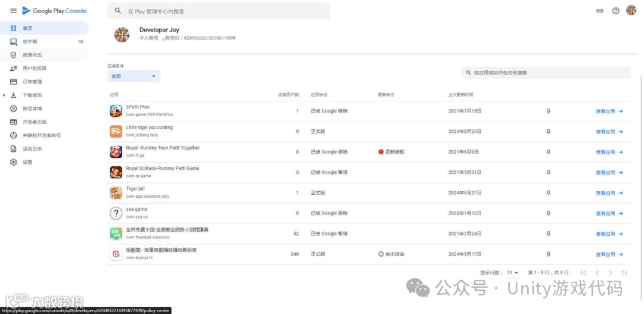Click 查看应用 for Royal Solitaire-Rummy Patti Game
Viewport: 644px width, 314px height.
point(609,172)
